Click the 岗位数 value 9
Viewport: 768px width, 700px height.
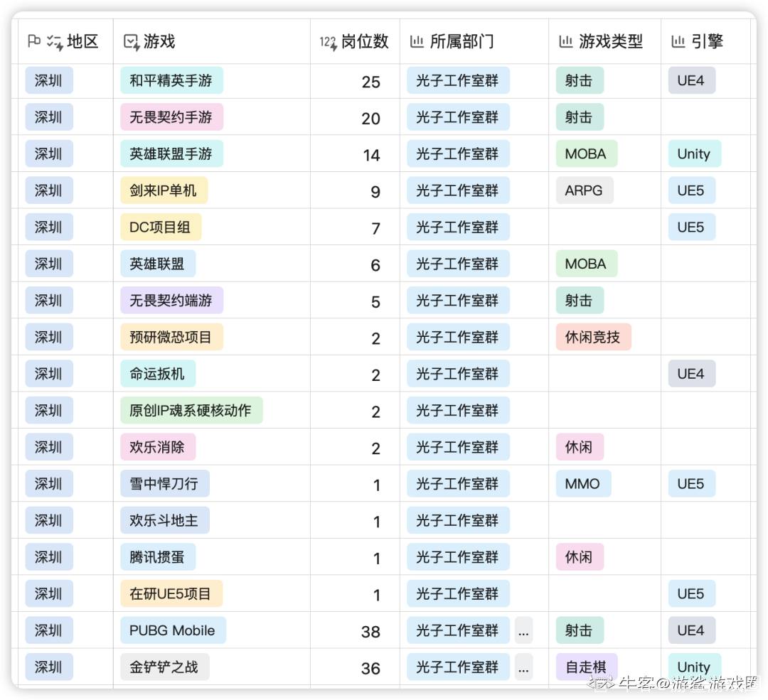click(375, 192)
